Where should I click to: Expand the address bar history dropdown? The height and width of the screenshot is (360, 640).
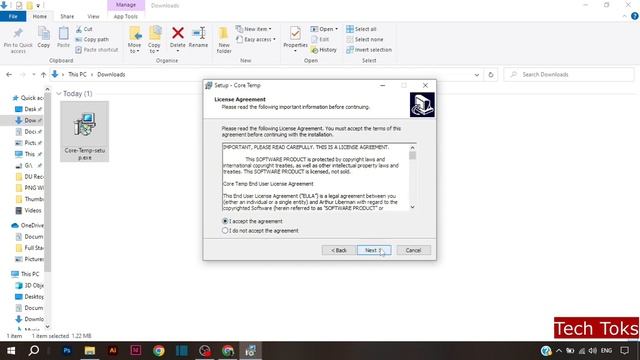[476, 75]
